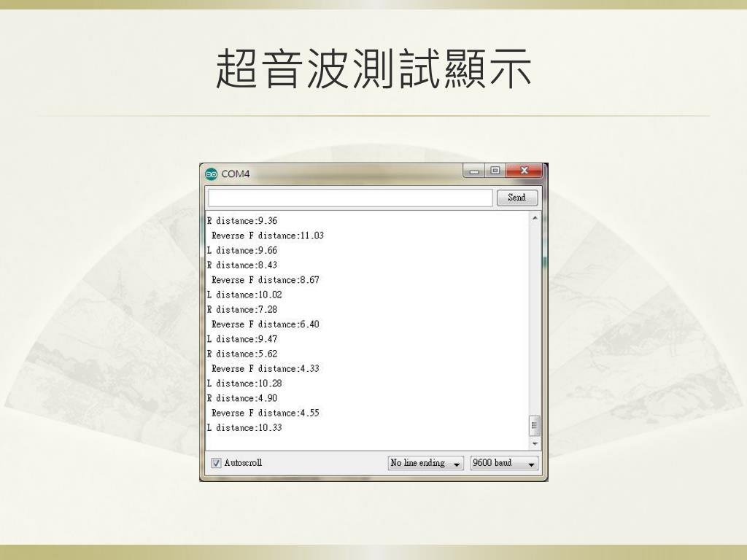Viewport: 747px width, 560px height.
Task: Close the COM4 window
Action: (524, 171)
